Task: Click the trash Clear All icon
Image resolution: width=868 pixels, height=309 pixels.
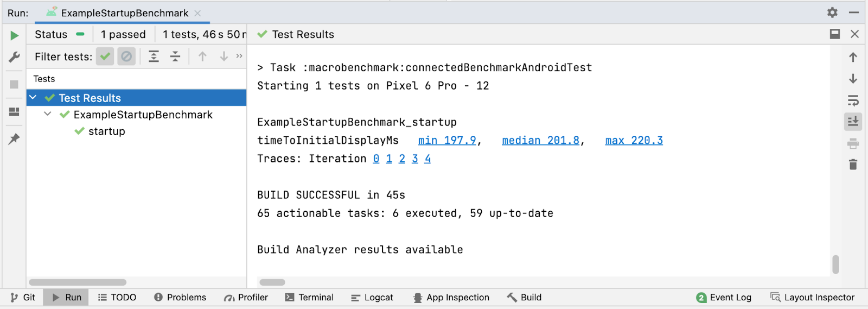Action: [x=853, y=165]
